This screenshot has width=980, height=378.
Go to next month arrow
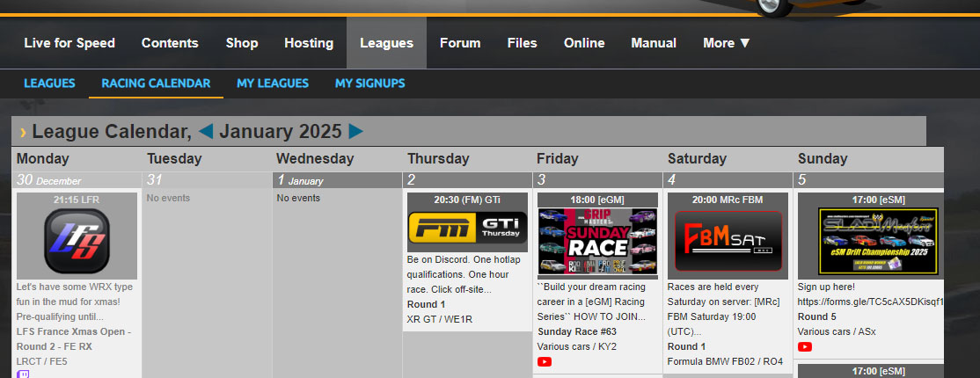(356, 131)
